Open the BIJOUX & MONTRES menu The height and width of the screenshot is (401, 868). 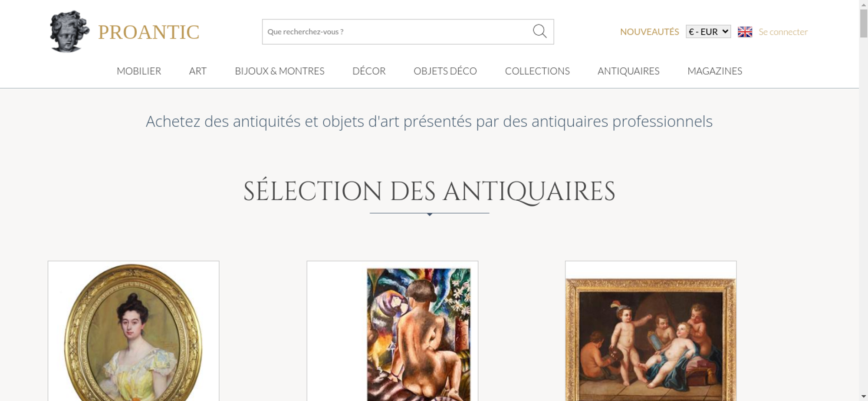(279, 71)
